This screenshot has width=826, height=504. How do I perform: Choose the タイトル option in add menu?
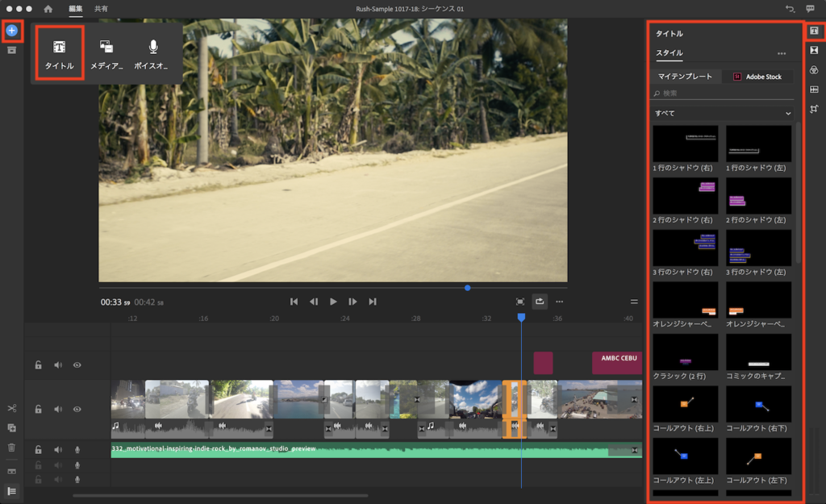click(60, 54)
